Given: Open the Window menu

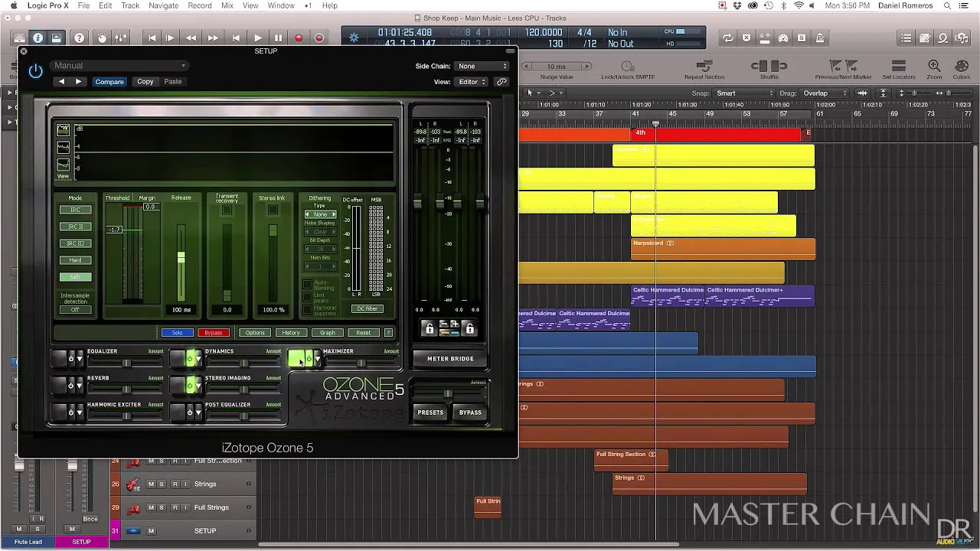Looking at the screenshot, I should [x=281, y=5].
